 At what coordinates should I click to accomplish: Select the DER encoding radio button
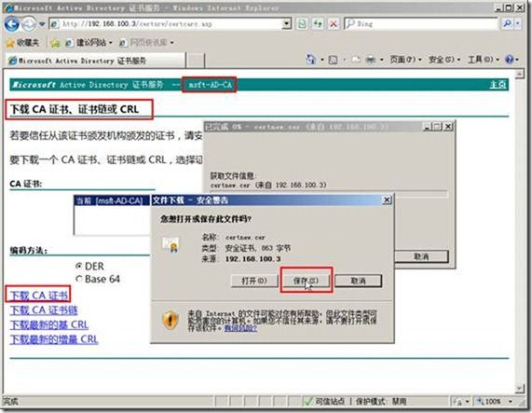[78, 266]
